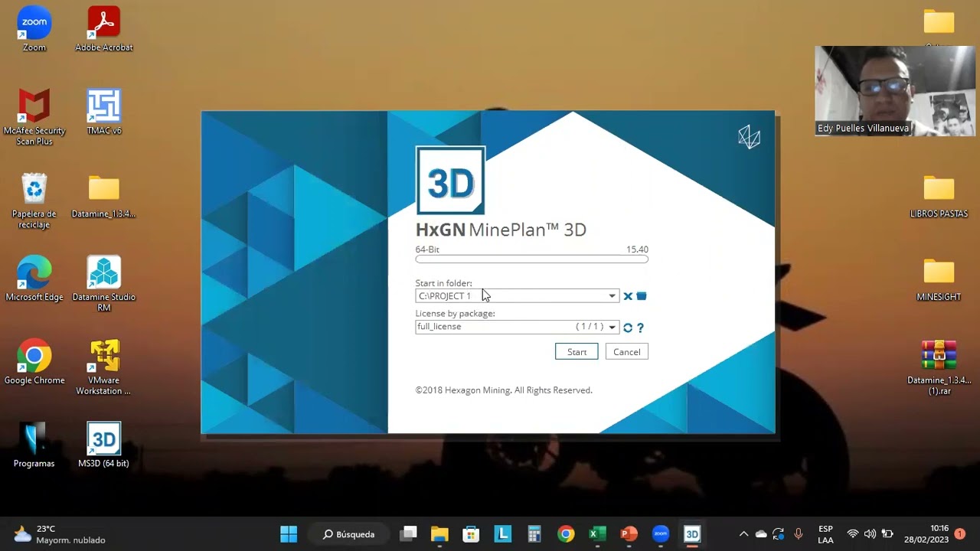
Task: Clear the Start in folder path
Action: pos(628,296)
